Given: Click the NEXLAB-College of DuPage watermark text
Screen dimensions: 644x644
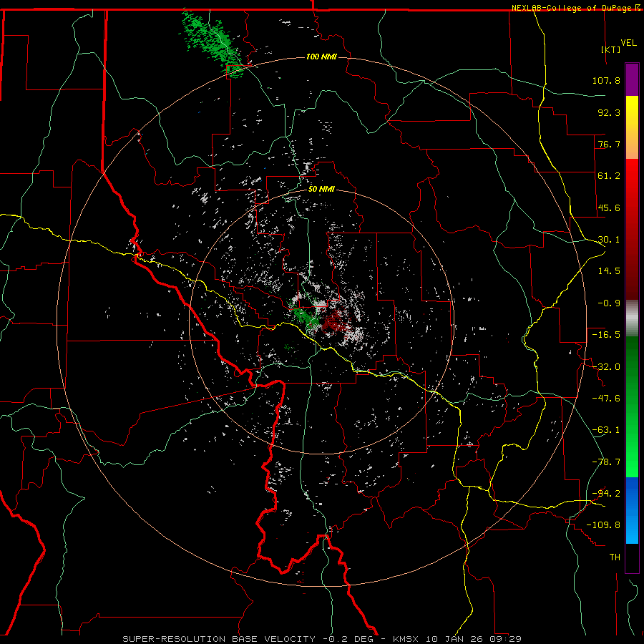Looking at the screenshot, I should coord(572,8).
